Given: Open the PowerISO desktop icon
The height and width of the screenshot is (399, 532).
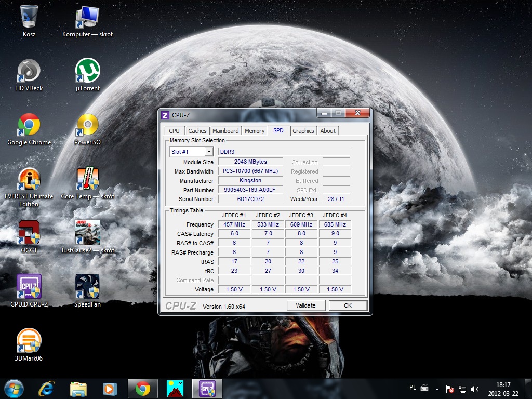Looking at the screenshot, I should [87, 125].
